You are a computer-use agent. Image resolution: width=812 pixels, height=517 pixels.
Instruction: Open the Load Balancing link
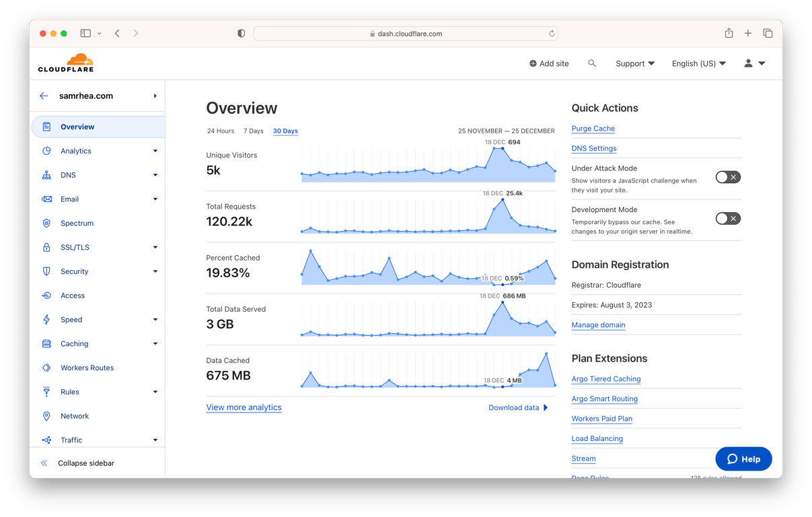(597, 438)
